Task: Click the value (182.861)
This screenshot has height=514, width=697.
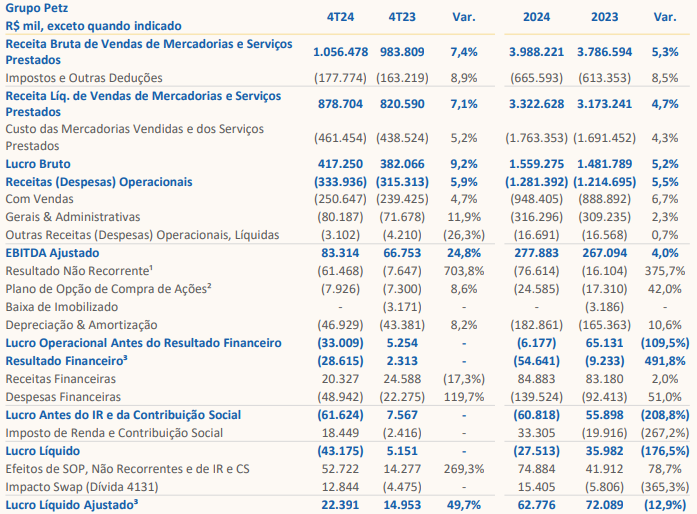Action: [x=537, y=325]
